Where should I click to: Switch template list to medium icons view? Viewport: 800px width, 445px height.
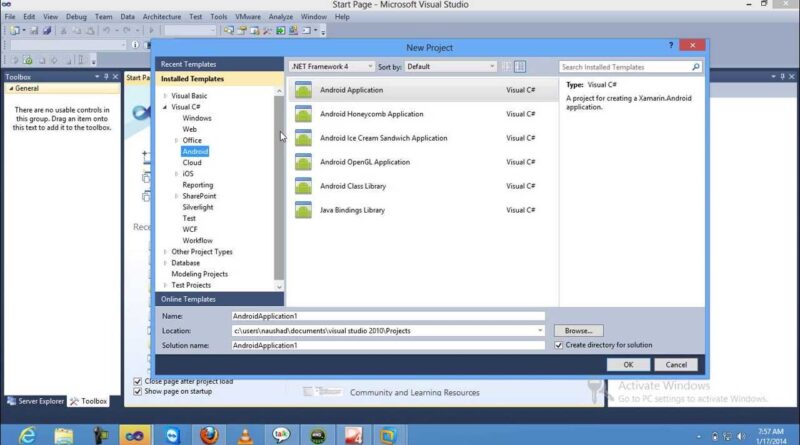point(520,67)
